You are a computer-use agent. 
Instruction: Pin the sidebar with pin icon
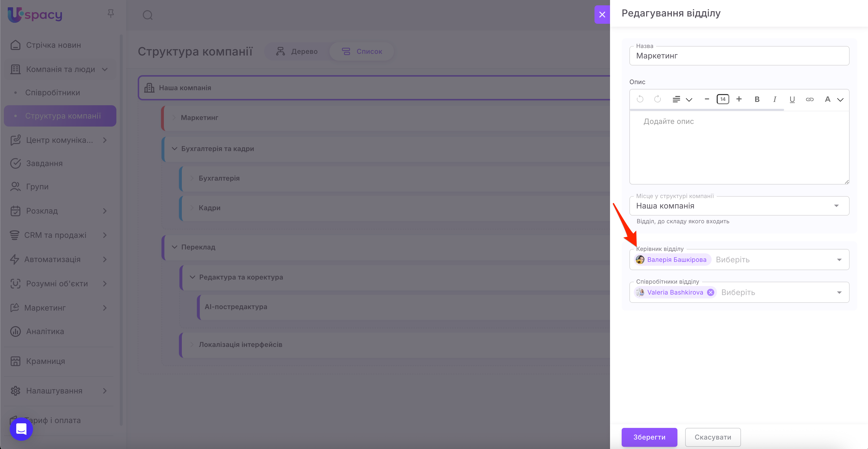click(111, 14)
